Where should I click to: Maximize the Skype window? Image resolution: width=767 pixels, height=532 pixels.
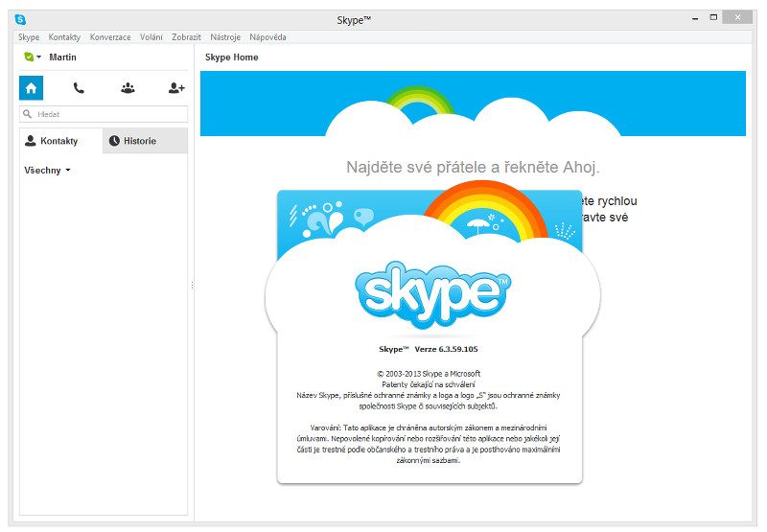coord(713,17)
